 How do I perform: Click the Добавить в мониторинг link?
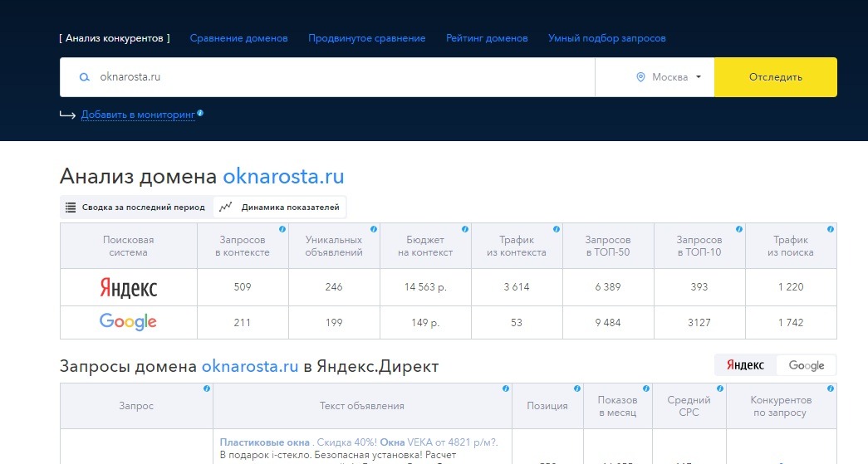[x=138, y=115]
